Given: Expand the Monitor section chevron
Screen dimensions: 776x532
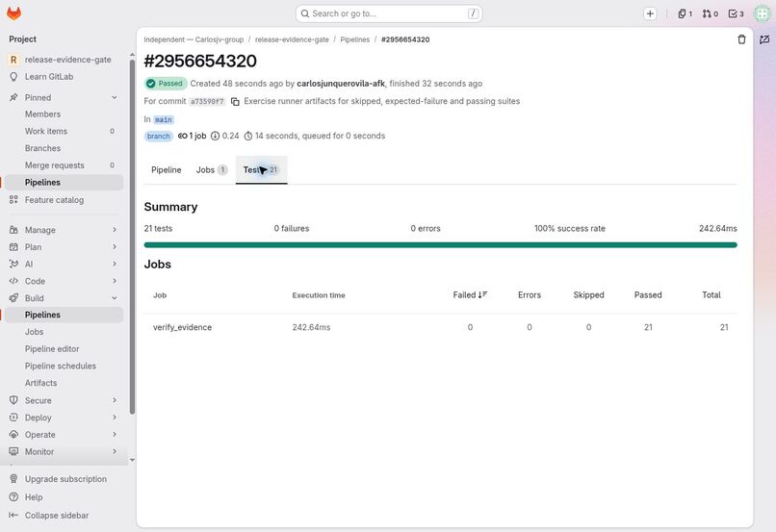Looking at the screenshot, I should point(115,451).
